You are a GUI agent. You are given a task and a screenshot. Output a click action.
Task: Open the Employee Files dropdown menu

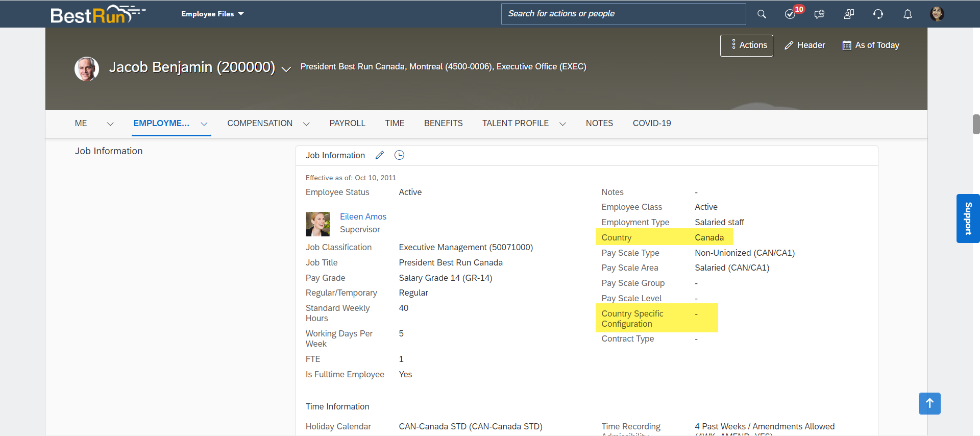pyautogui.click(x=212, y=14)
